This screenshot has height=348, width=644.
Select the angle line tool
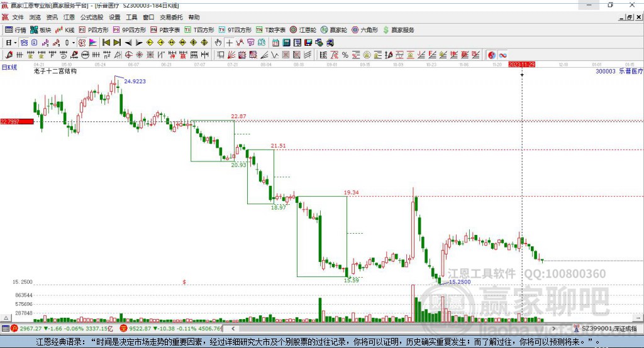pyautogui.click(x=264, y=55)
